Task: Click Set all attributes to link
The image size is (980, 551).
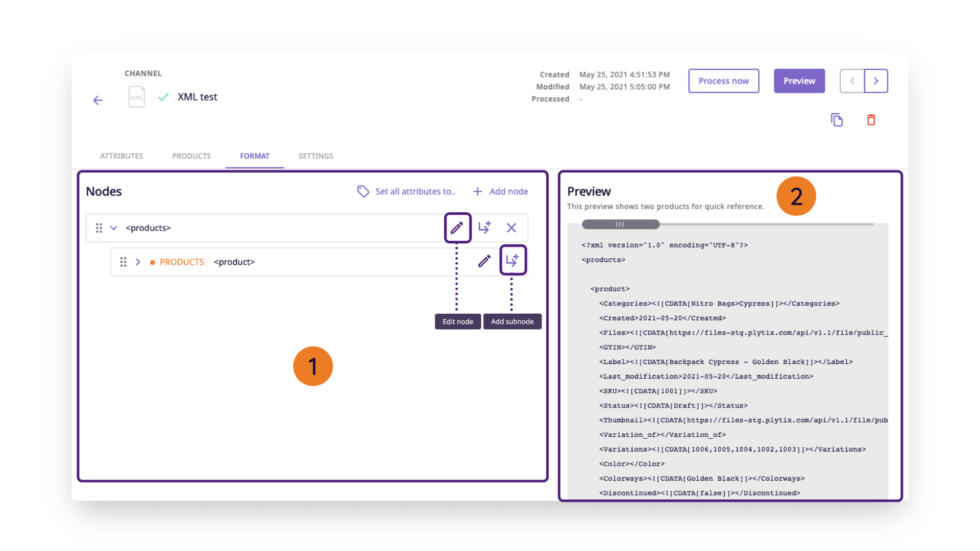Action: (406, 191)
